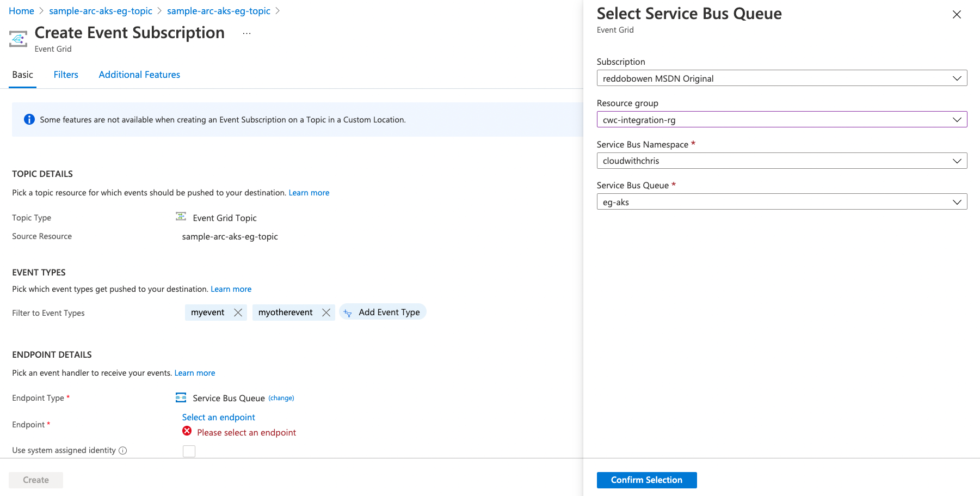This screenshot has height=496, width=980.
Task: Close the Select Service Bus Queue panel
Action: [957, 15]
